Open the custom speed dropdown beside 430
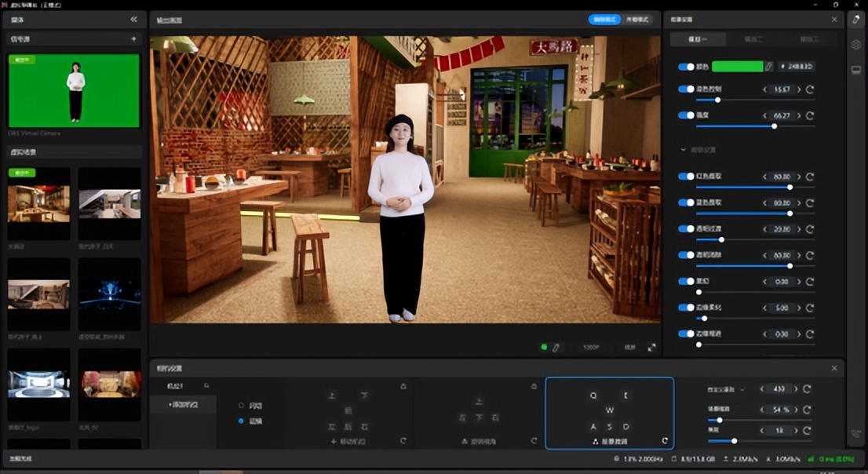The image size is (868, 474). coord(742,389)
